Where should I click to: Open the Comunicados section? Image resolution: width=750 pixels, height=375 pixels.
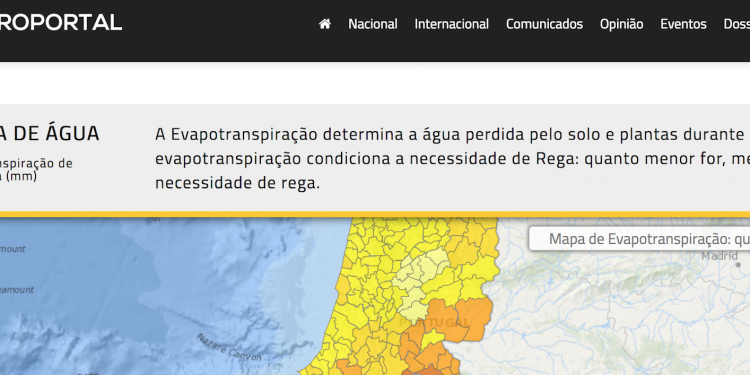[544, 24]
